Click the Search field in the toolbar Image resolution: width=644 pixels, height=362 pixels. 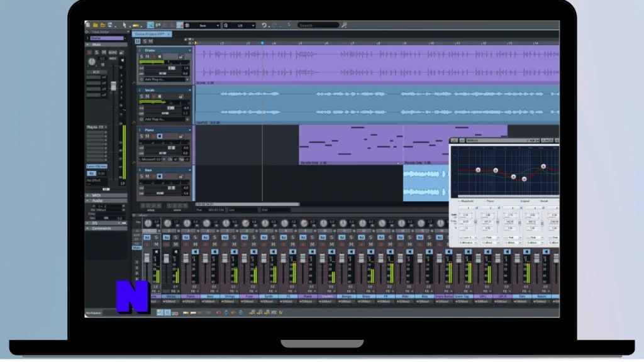click(x=318, y=25)
